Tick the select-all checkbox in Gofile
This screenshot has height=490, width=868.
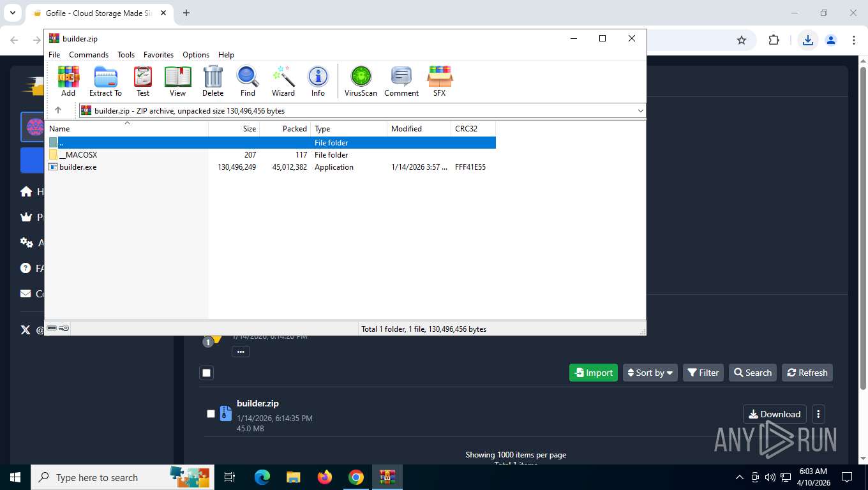click(x=206, y=373)
